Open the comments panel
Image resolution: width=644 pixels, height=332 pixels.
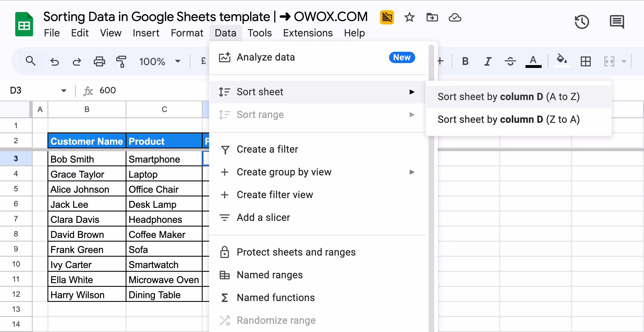(616, 21)
